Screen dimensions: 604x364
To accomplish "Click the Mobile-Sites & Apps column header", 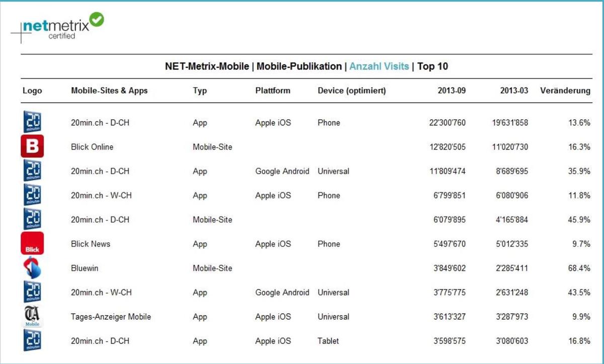I will (109, 91).
